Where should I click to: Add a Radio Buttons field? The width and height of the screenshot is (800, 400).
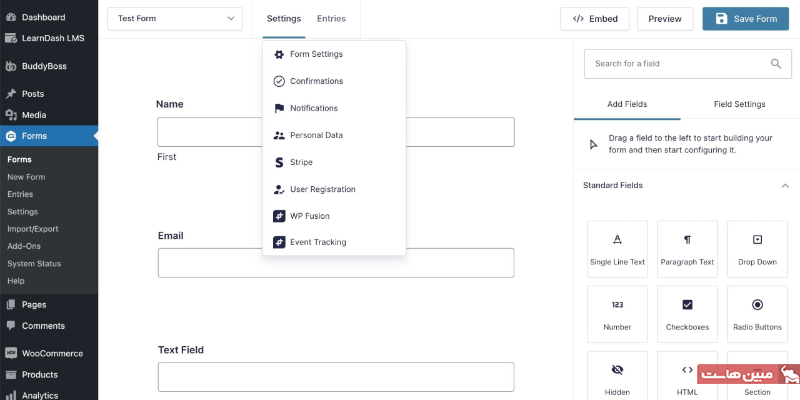click(x=757, y=314)
